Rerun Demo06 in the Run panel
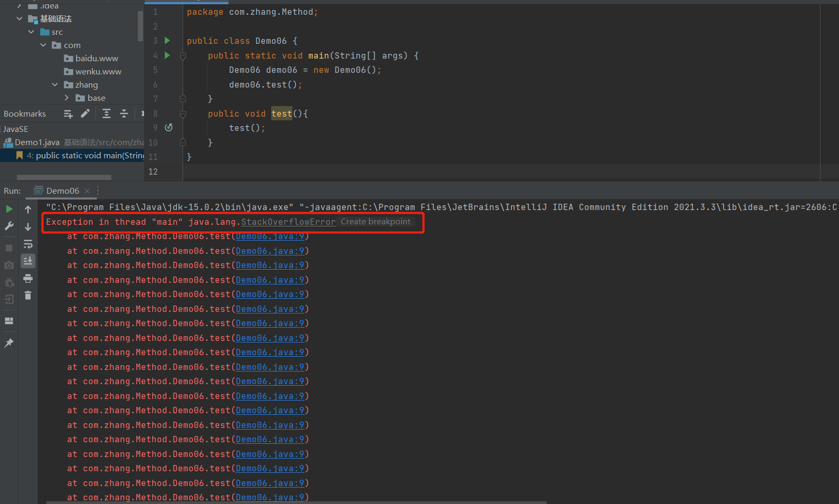The image size is (839, 504). pyautogui.click(x=9, y=210)
